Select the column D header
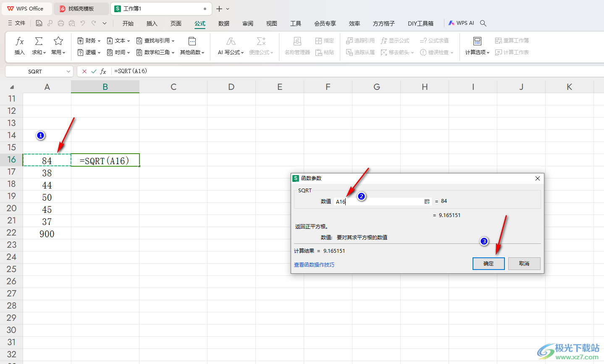The image size is (604, 364). tap(231, 87)
